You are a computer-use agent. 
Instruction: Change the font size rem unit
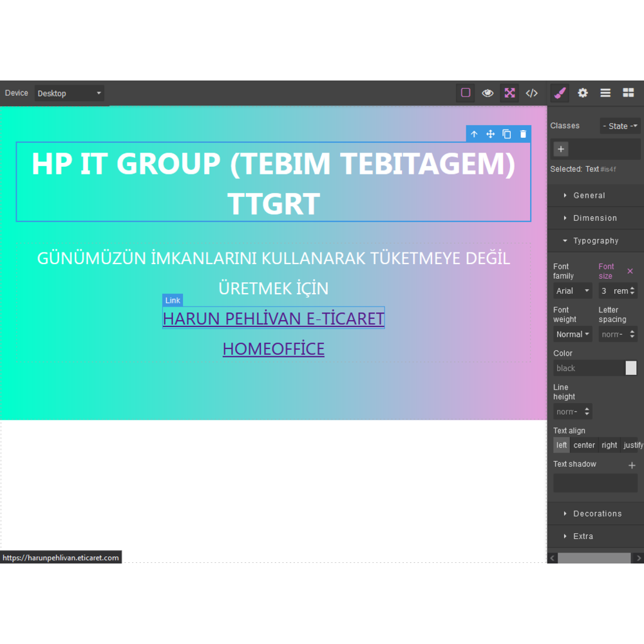tap(621, 291)
